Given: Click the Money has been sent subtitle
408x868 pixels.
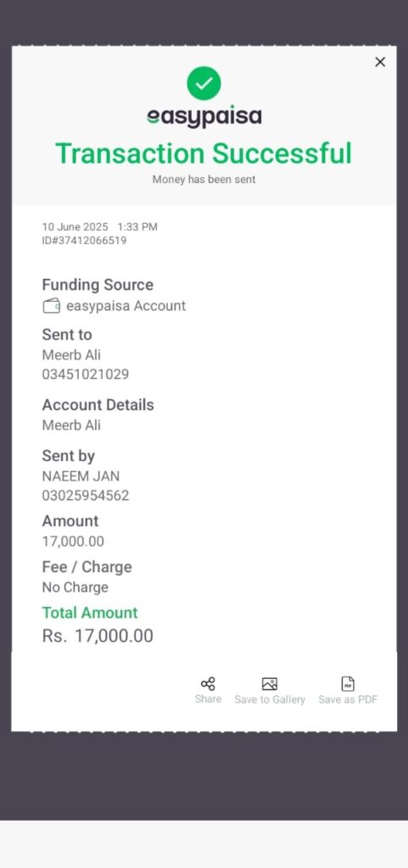Looking at the screenshot, I should tap(204, 180).
